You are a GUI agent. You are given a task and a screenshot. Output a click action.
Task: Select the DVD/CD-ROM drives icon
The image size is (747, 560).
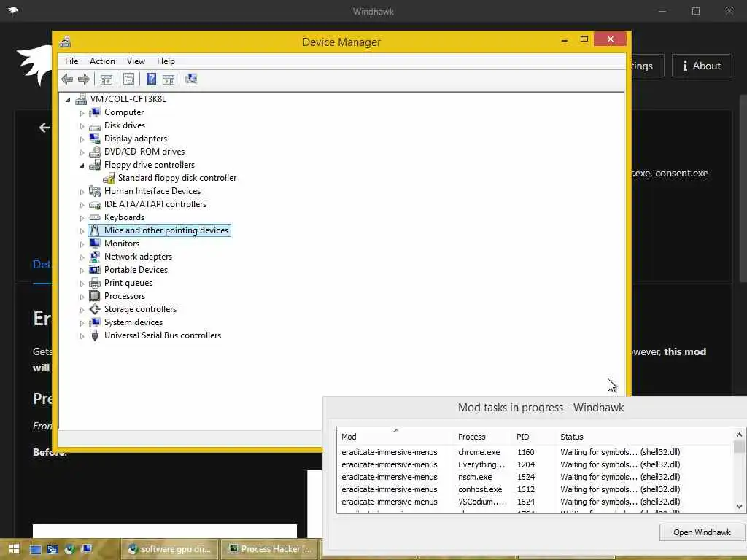pos(95,152)
